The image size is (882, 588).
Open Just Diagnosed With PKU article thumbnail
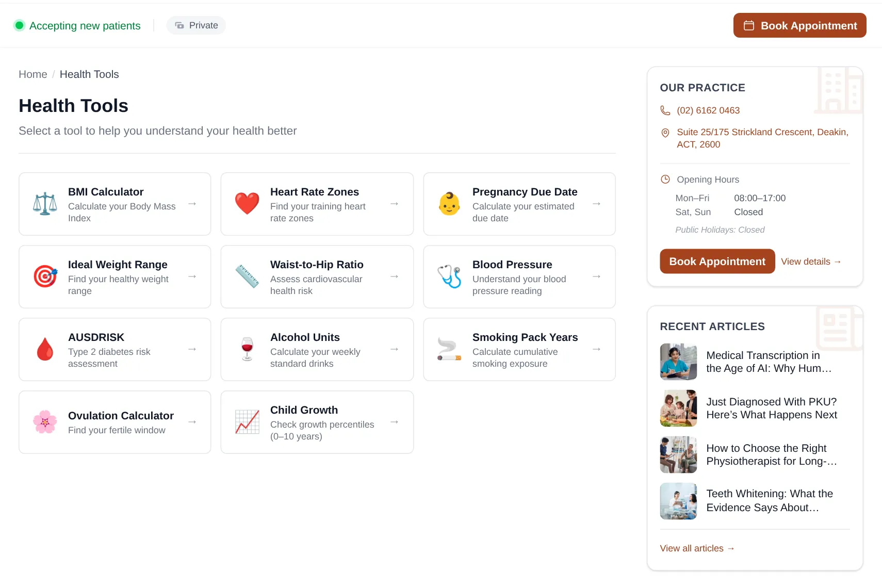tap(678, 409)
